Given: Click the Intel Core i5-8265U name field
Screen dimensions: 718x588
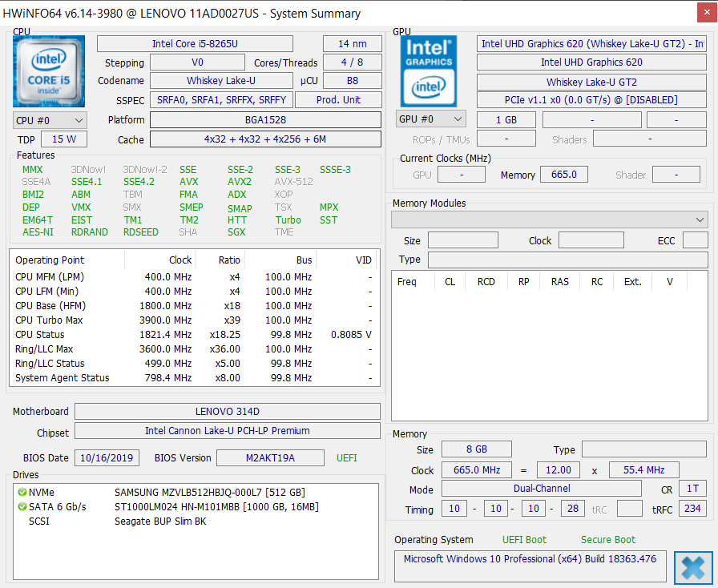Looking at the screenshot, I should pyautogui.click(x=207, y=44).
